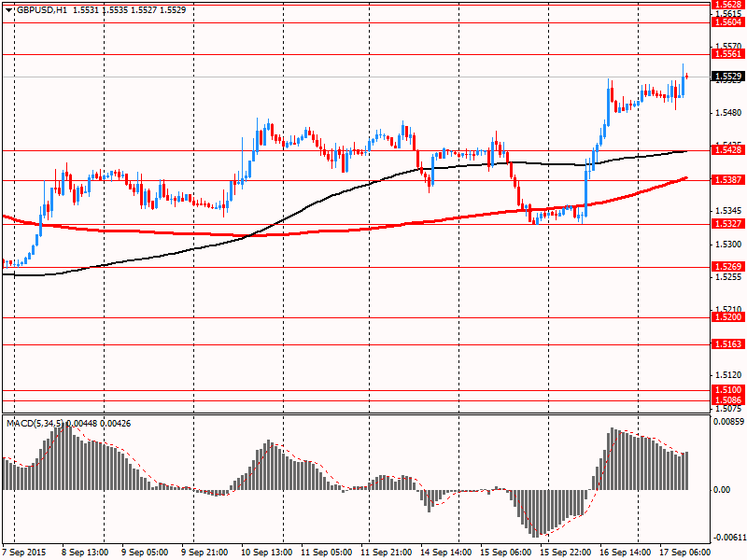Select the 1.5086 red price level label
The height and width of the screenshot is (560, 747).
(x=727, y=400)
